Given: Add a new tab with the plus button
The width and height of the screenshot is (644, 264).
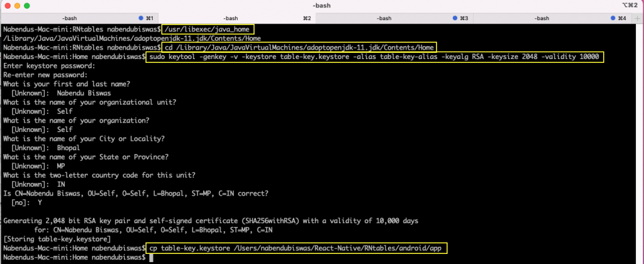Looking at the screenshot, I should coord(637,19).
